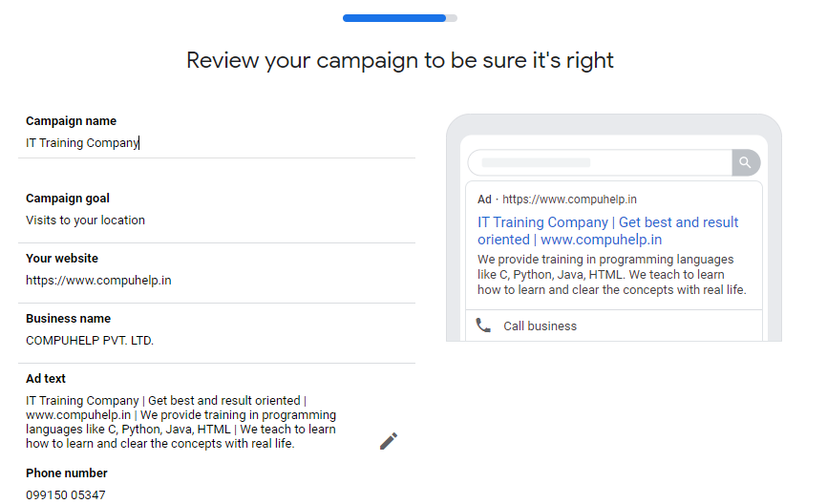This screenshot has width=827, height=504.
Task: Click the phone icon beside Call business
Action: [x=483, y=325]
